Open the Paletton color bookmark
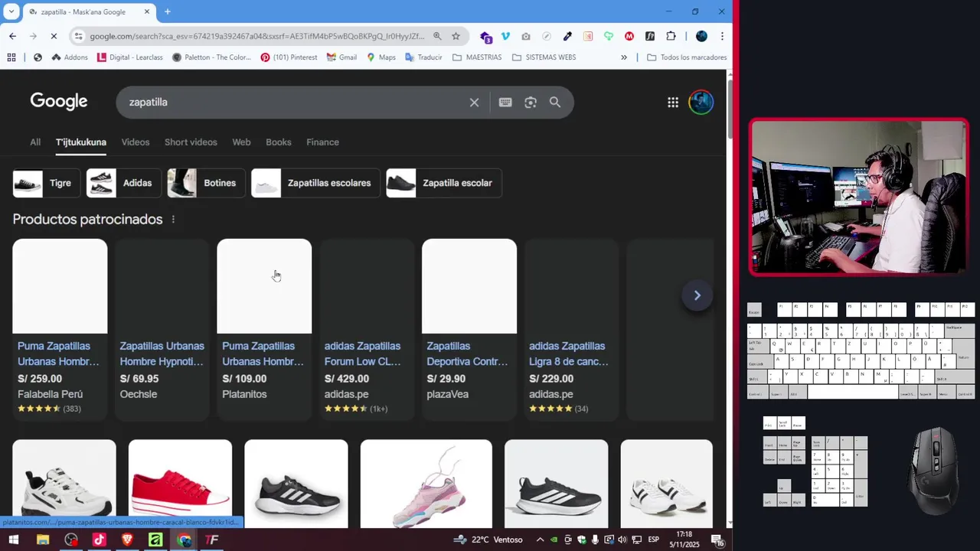 pos(211,57)
